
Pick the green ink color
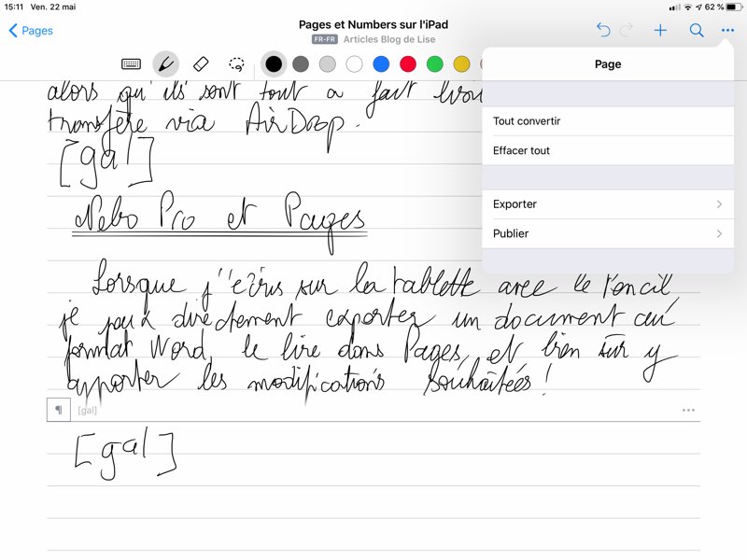tap(435, 64)
